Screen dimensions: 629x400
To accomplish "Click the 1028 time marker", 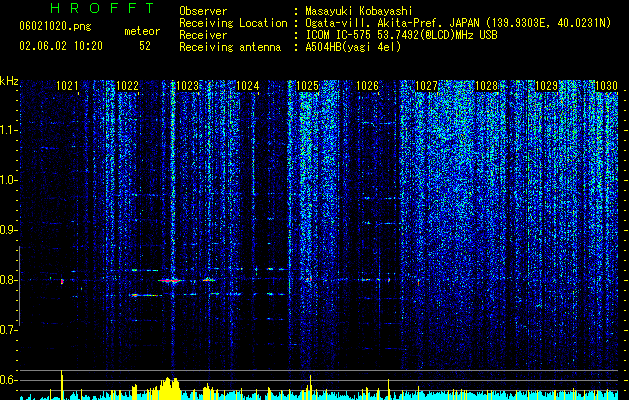I will pos(487,86).
